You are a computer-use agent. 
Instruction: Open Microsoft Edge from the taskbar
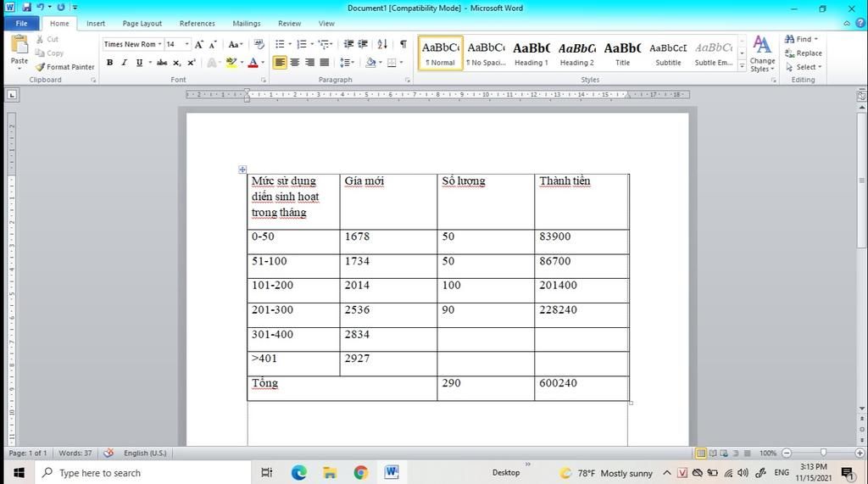pyautogui.click(x=299, y=472)
